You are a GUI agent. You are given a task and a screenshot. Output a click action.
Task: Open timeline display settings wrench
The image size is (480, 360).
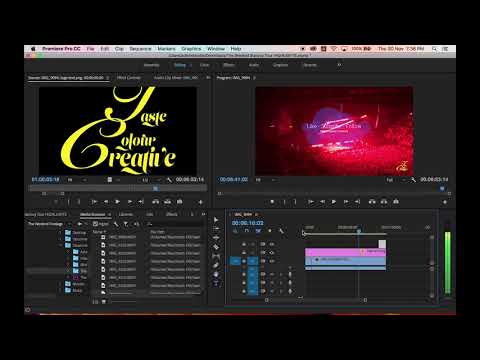pyautogui.click(x=281, y=231)
